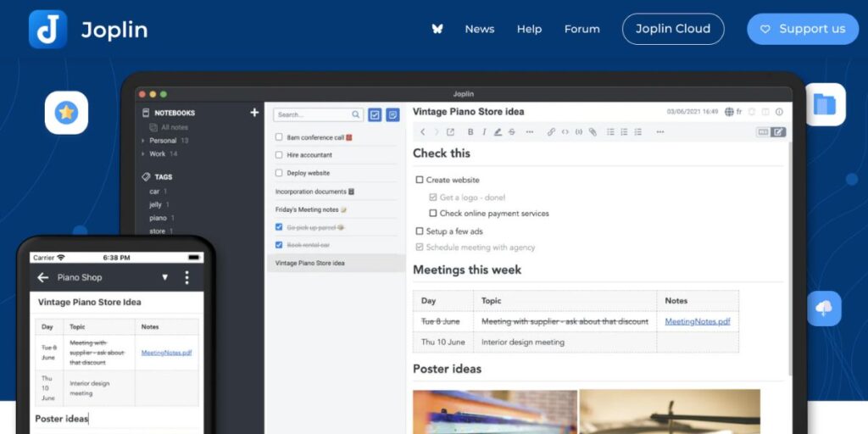Click the butterfly Bluesky icon in header
Image resolution: width=868 pixels, height=434 pixels.
pyautogui.click(x=437, y=29)
